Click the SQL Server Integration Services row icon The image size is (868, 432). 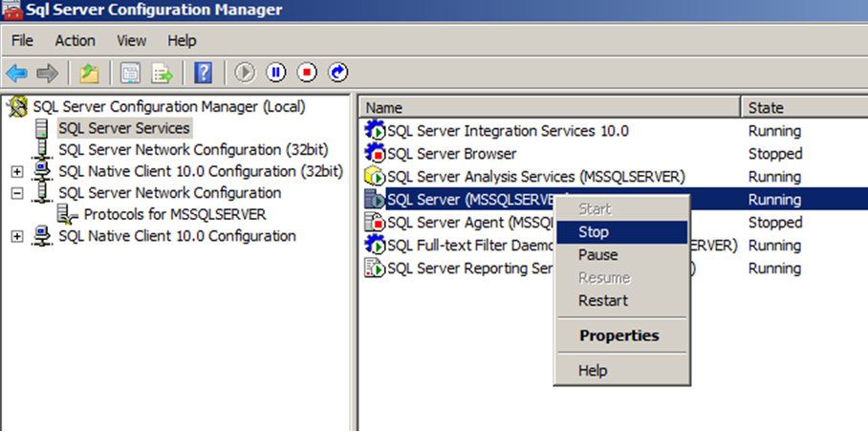[x=375, y=131]
